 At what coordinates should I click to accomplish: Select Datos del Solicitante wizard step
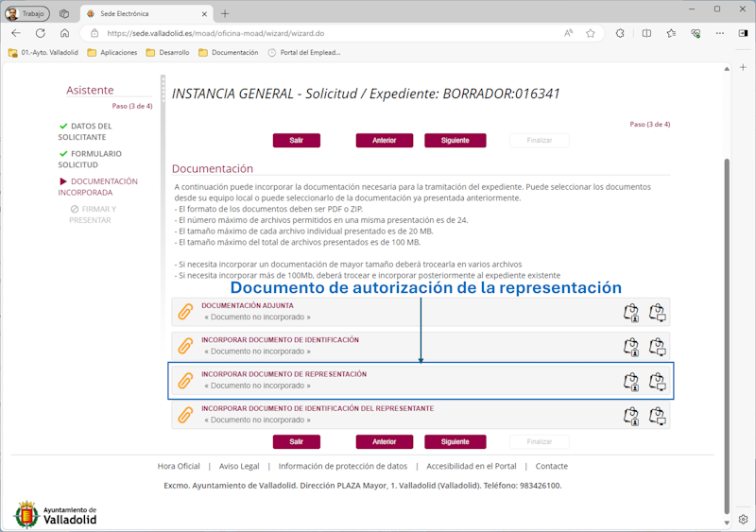pyautogui.click(x=85, y=131)
